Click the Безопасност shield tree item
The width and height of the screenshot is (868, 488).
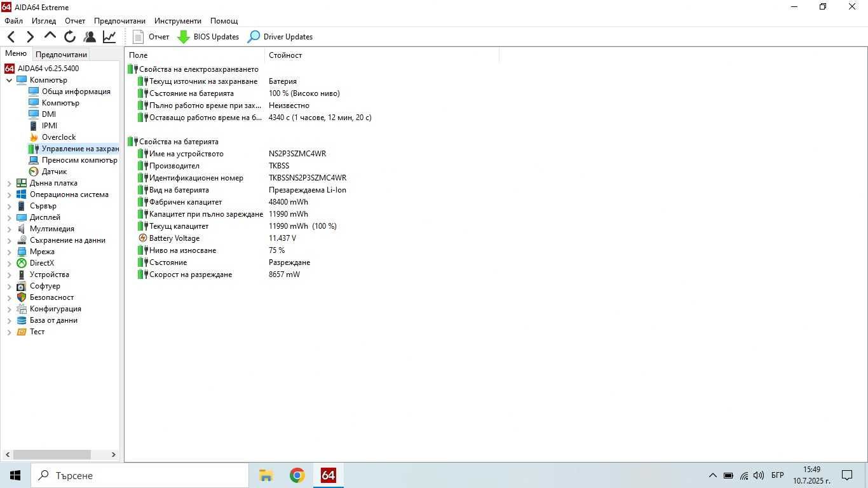(x=45, y=297)
